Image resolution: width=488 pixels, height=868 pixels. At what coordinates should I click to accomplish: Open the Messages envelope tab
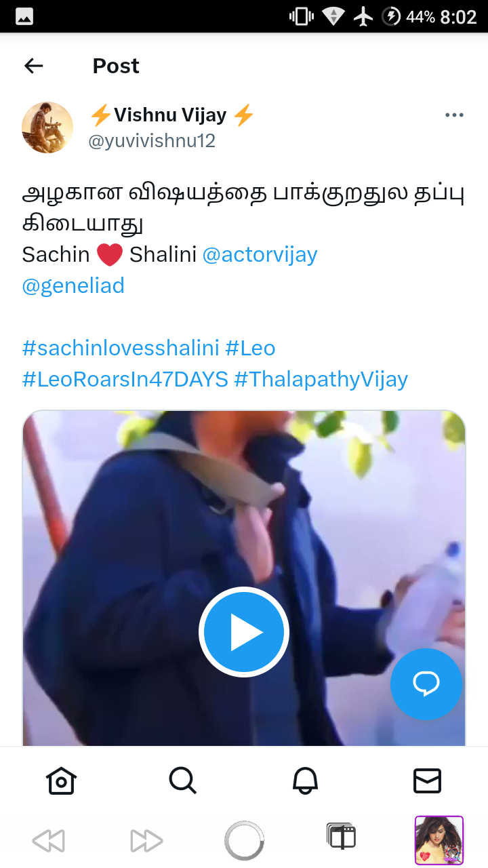(427, 781)
